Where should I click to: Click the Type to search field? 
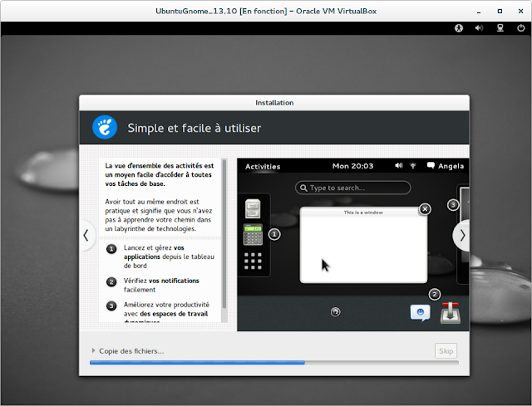tap(352, 188)
